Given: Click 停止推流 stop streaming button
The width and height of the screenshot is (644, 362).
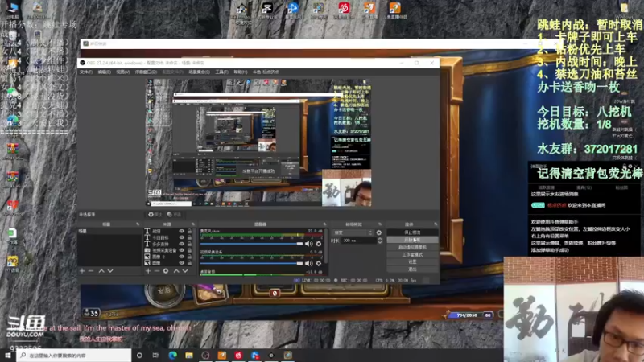Looking at the screenshot, I should [x=412, y=232].
